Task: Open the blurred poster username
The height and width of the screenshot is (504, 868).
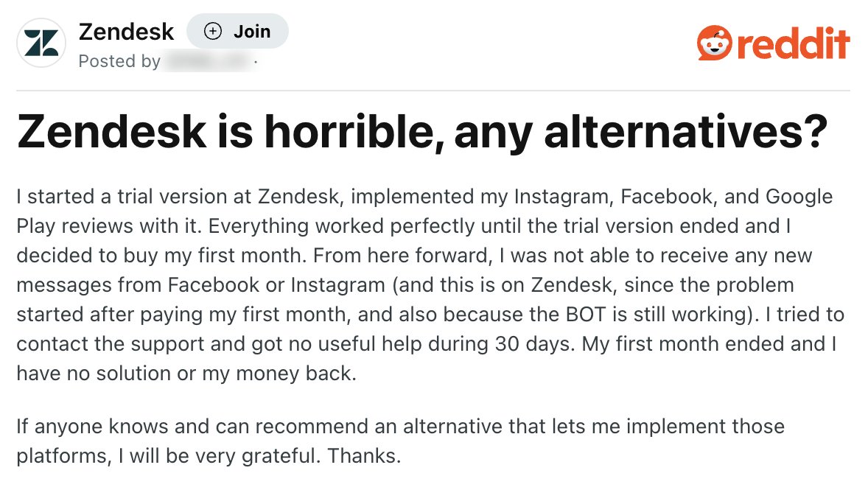Action: click(209, 62)
